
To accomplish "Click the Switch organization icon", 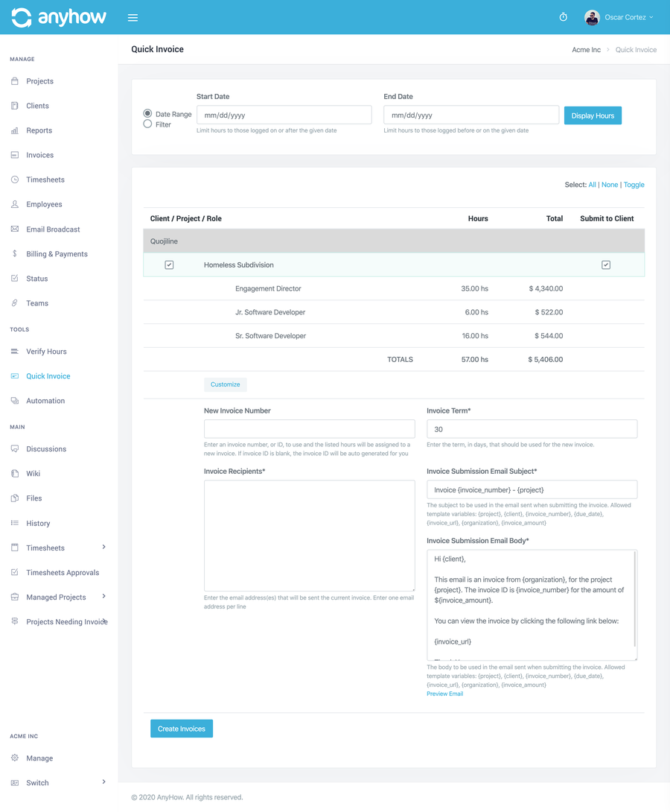I will 14,782.
